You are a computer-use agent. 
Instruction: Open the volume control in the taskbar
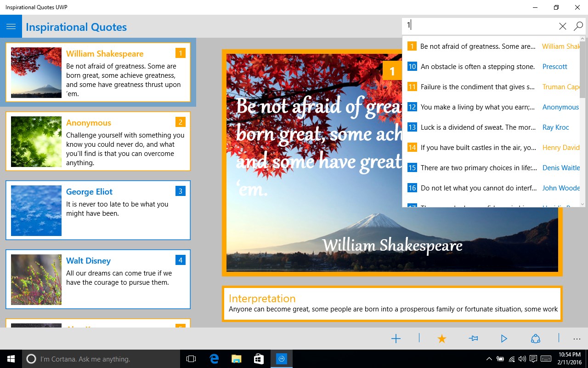(x=522, y=359)
